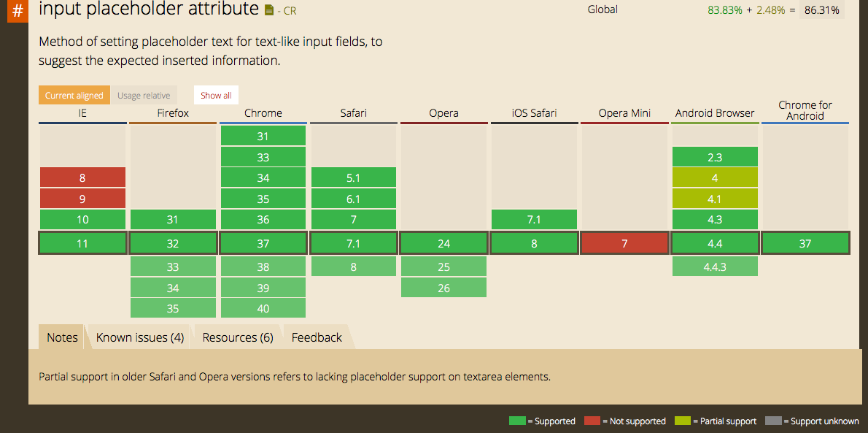The image size is (868, 433).
Task: Select the Firefox column header
Action: pos(173,114)
